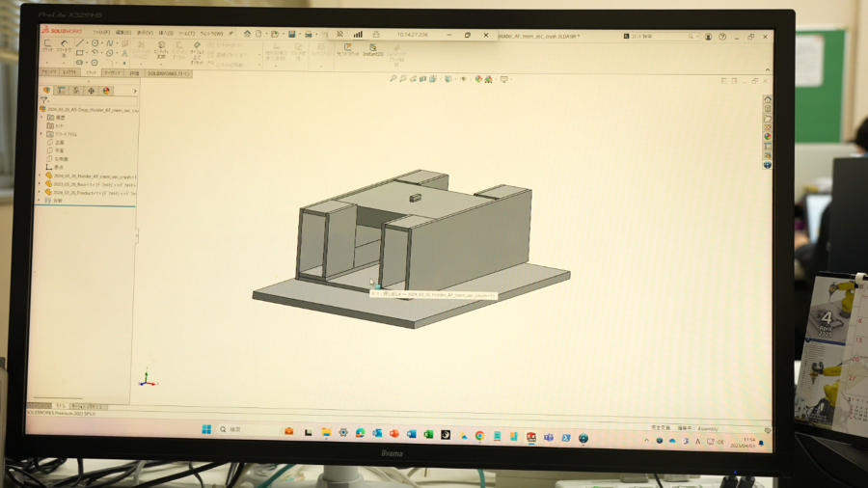Open the ファイル(F) menu
The height and width of the screenshot is (488, 868).
point(101,32)
